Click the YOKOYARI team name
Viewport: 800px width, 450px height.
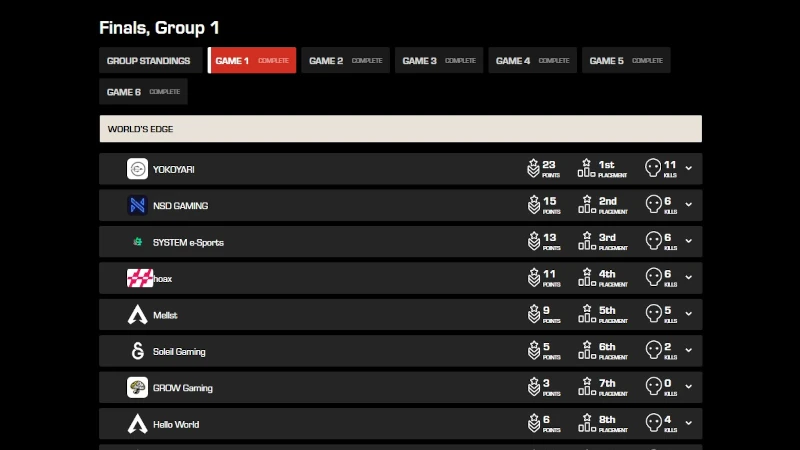[x=173, y=169]
